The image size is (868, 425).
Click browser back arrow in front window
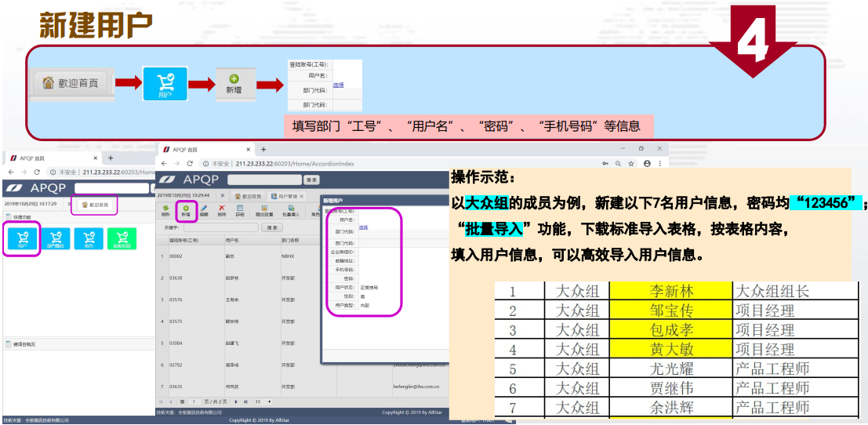pos(165,164)
